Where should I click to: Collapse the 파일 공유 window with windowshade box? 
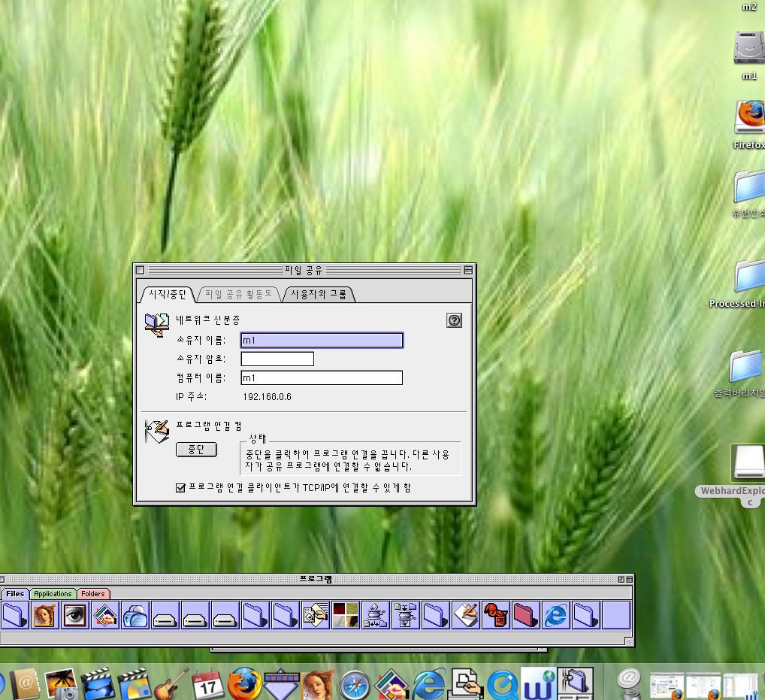click(467, 270)
